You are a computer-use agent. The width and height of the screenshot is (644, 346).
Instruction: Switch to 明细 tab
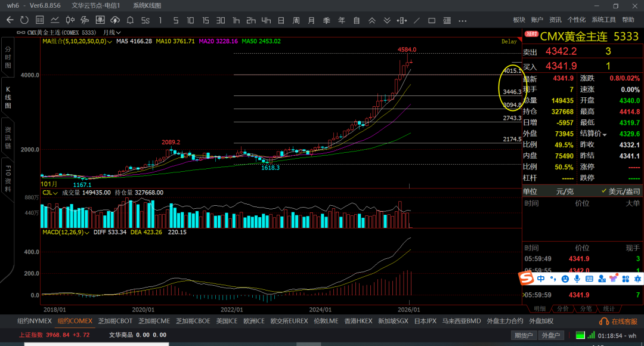tap(539, 308)
